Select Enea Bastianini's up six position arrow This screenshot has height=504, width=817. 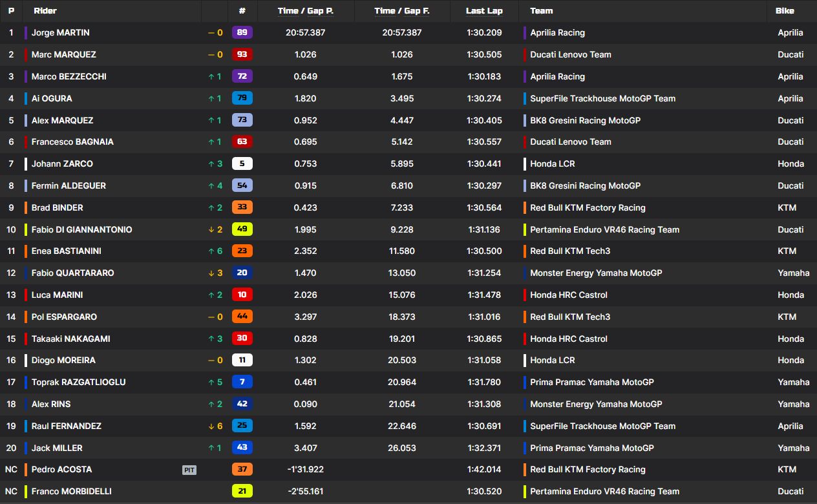[x=215, y=251]
